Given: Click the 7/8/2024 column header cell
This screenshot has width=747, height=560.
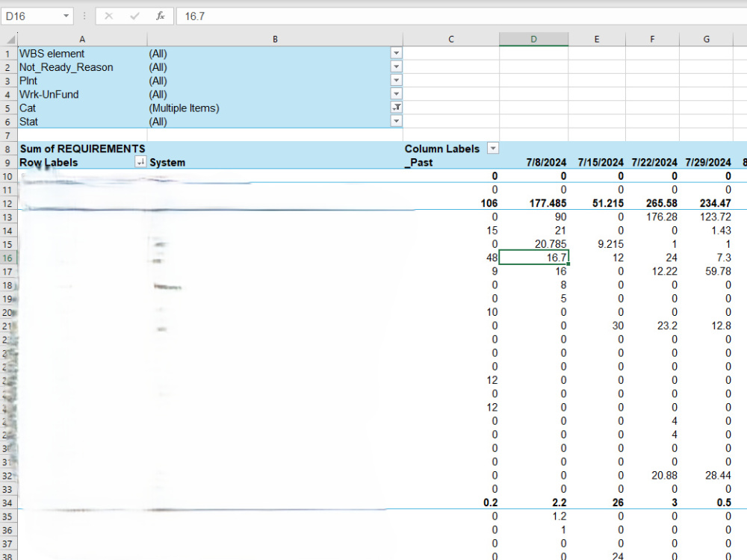Looking at the screenshot, I should click(x=533, y=162).
